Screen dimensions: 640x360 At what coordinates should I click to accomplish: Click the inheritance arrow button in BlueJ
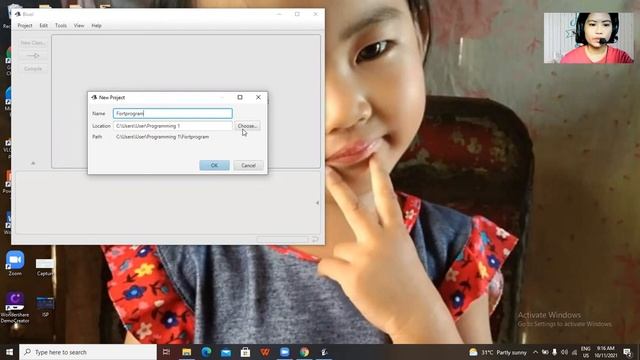(x=33, y=56)
